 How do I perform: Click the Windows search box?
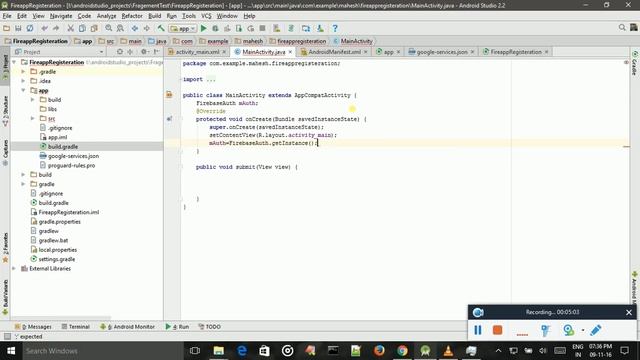click(102, 351)
